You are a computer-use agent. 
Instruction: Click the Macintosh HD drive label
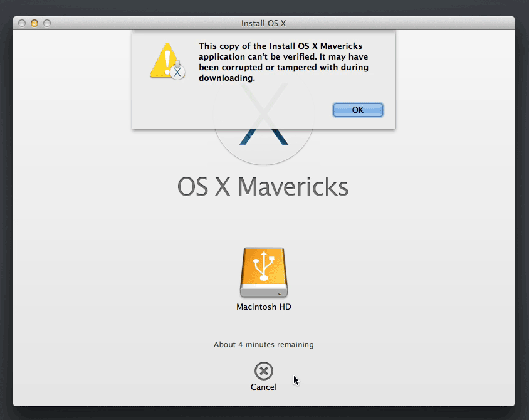[263, 307]
